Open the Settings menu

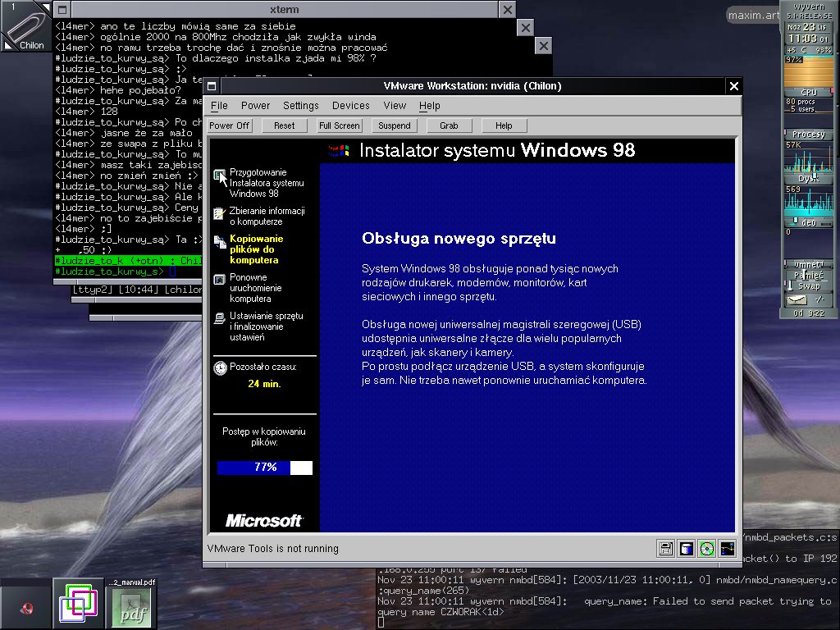(301, 106)
